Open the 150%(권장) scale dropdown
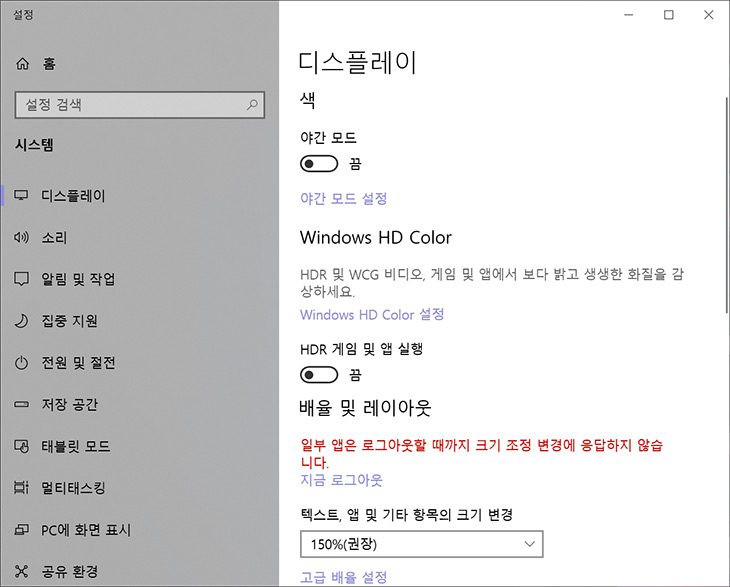The height and width of the screenshot is (587, 730). click(422, 544)
